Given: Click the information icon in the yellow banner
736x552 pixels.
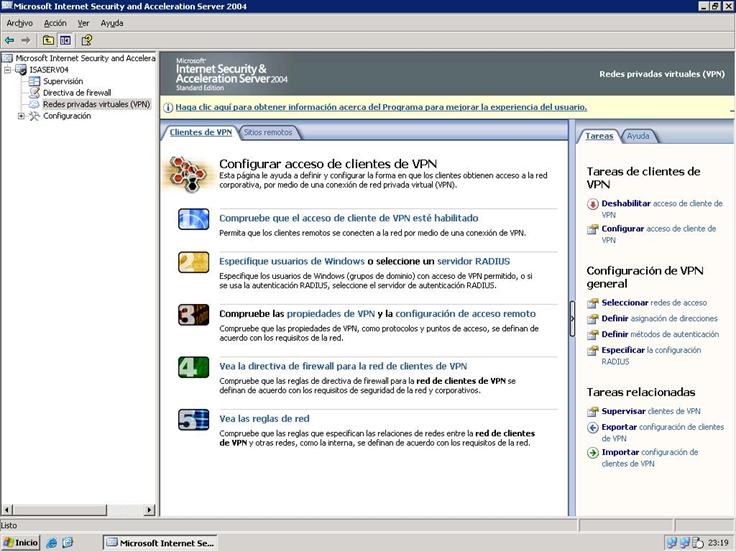Looking at the screenshot, I should (168, 107).
